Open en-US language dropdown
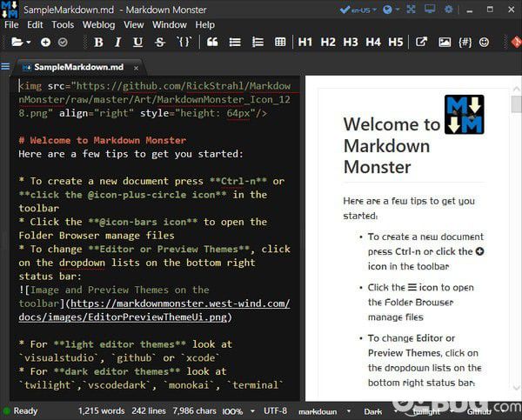Viewport: 522px width, 420px height. (x=364, y=10)
